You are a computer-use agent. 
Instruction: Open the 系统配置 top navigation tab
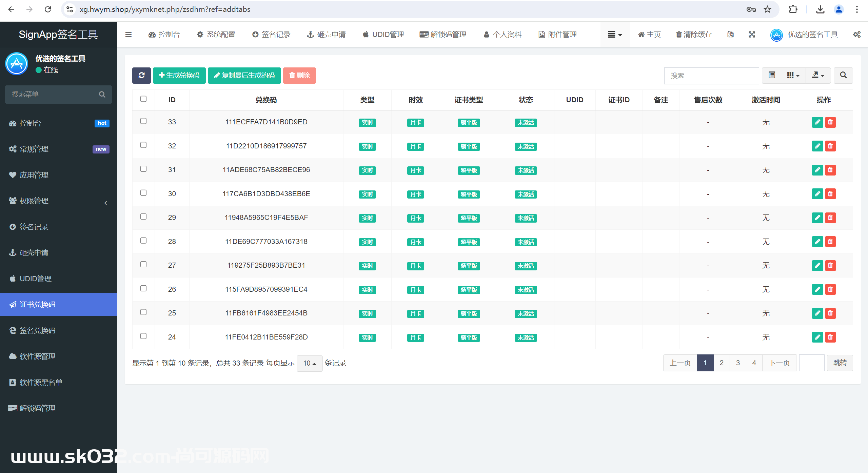coord(216,34)
